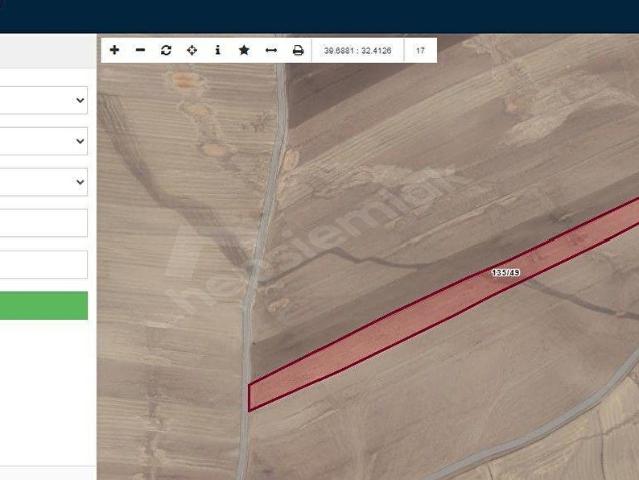This screenshot has height=480, width=639.
Task: Select the horizontal arrow measure tool
Action: [x=271, y=50]
